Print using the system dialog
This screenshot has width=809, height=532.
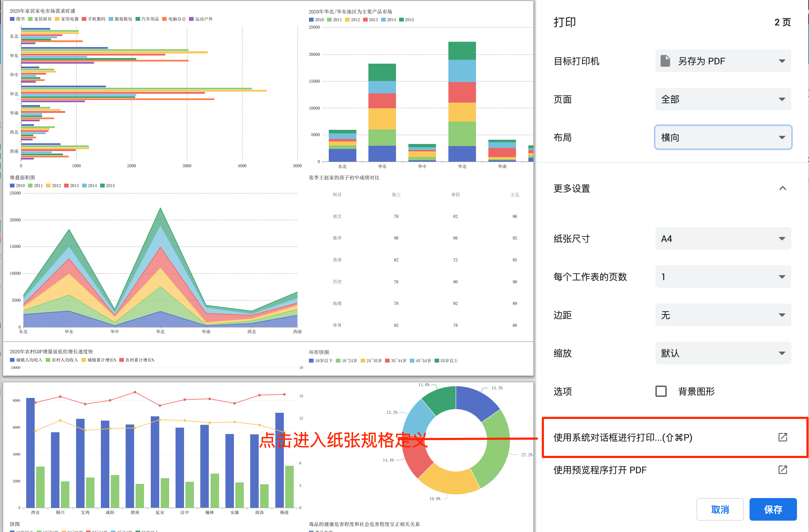tap(675, 438)
